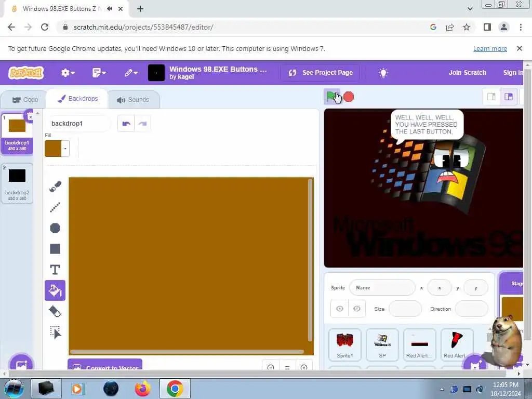Click the brown fill color swatch
This screenshot has width=532, height=399.
pos(53,149)
